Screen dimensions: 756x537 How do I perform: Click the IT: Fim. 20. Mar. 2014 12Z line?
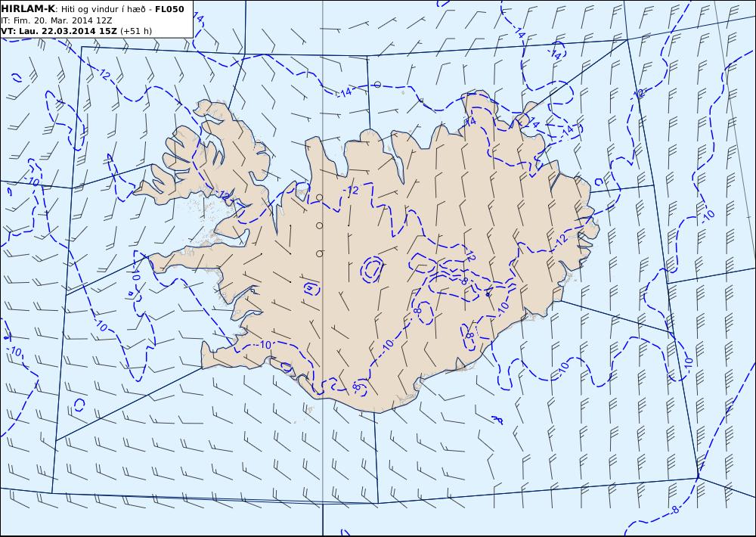coord(57,20)
